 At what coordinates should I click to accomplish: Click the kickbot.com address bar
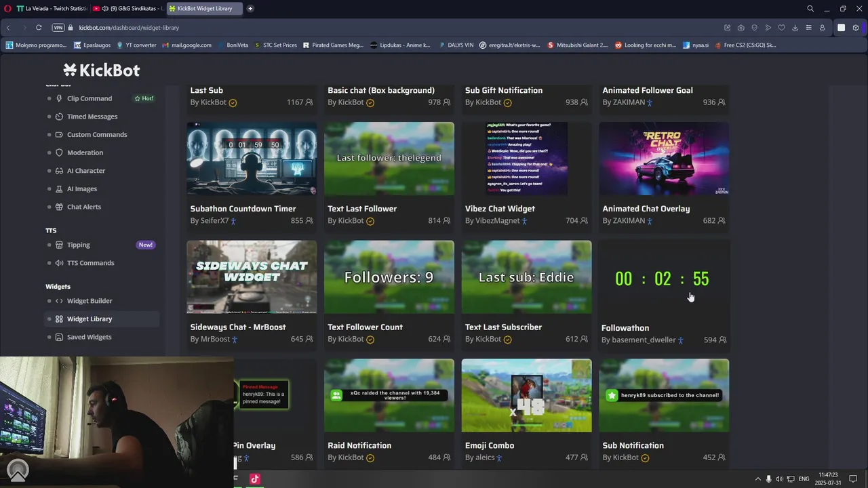point(129,28)
